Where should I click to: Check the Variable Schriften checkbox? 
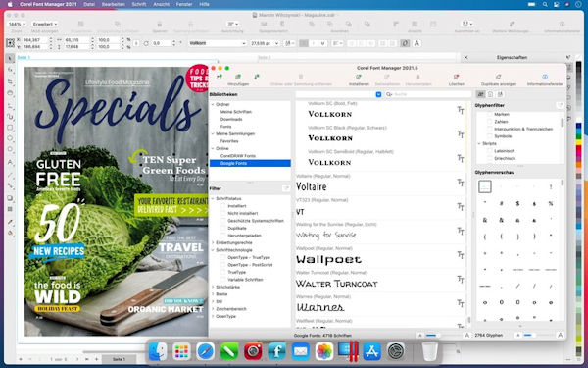click(223, 280)
